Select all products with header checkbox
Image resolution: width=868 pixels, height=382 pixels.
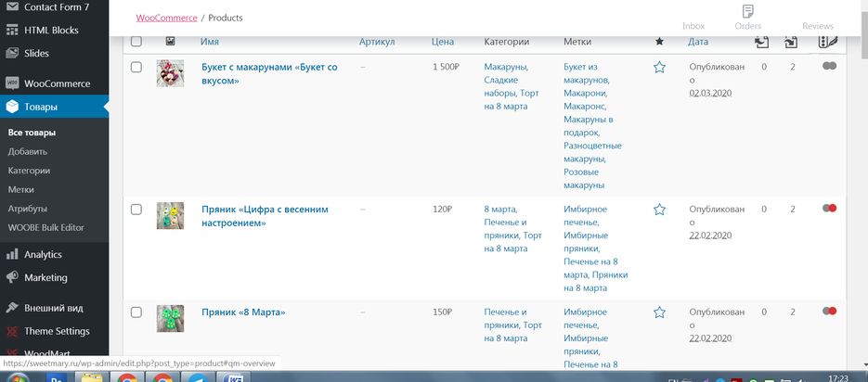pyautogui.click(x=136, y=42)
